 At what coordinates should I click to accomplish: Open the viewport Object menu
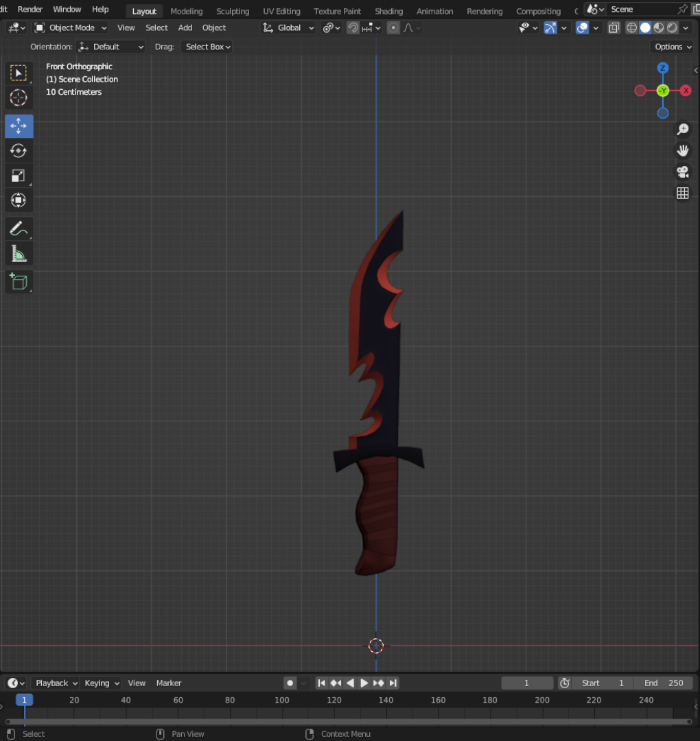(214, 28)
